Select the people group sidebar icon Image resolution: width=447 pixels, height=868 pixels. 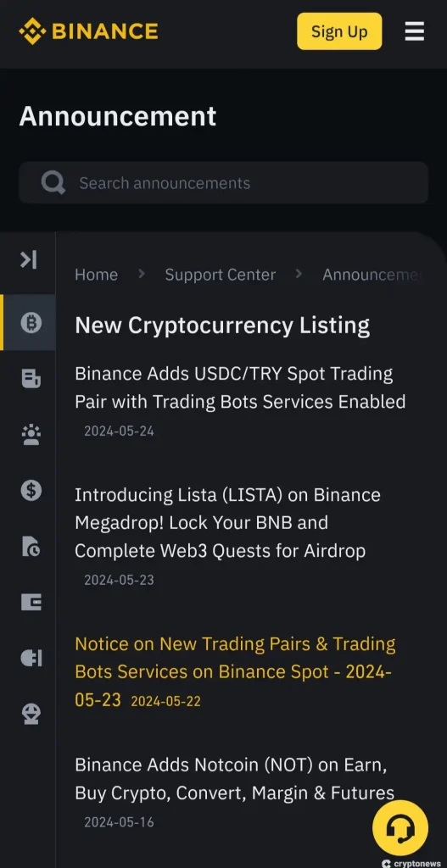(31, 435)
